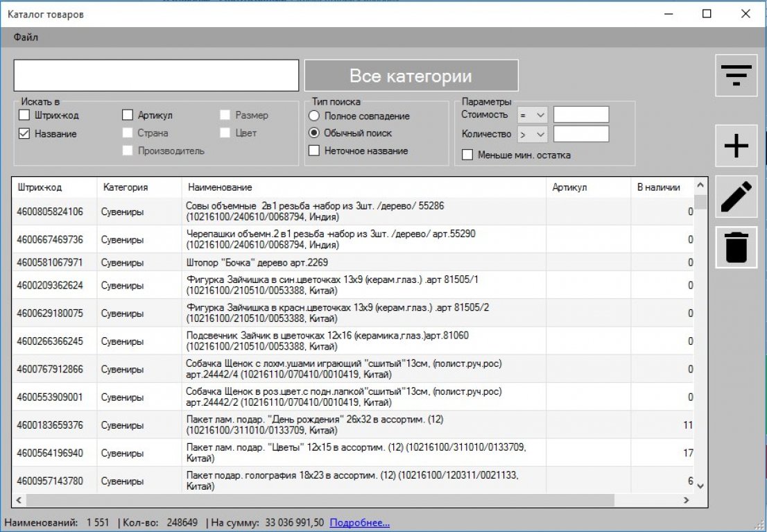Click the table's scroll down arrow

click(x=700, y=486)
